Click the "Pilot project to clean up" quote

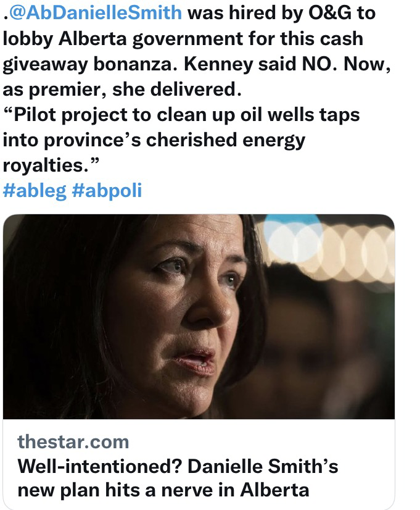(x=110, y=115)
